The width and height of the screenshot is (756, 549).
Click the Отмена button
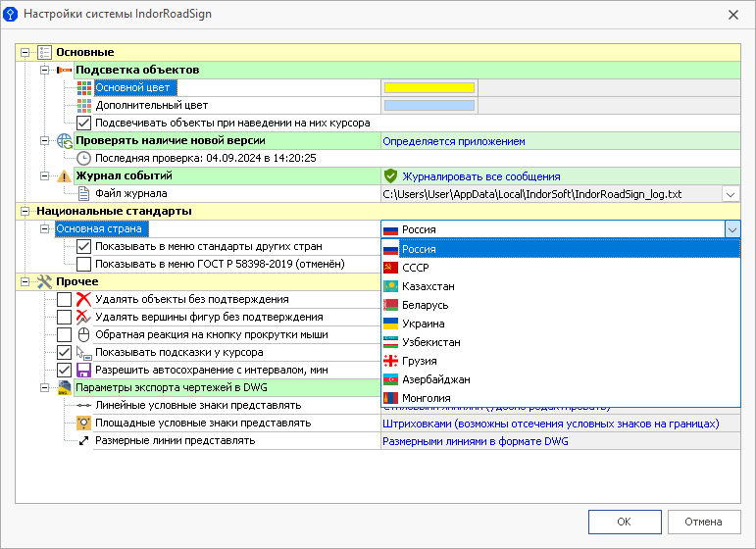point(704,522)
